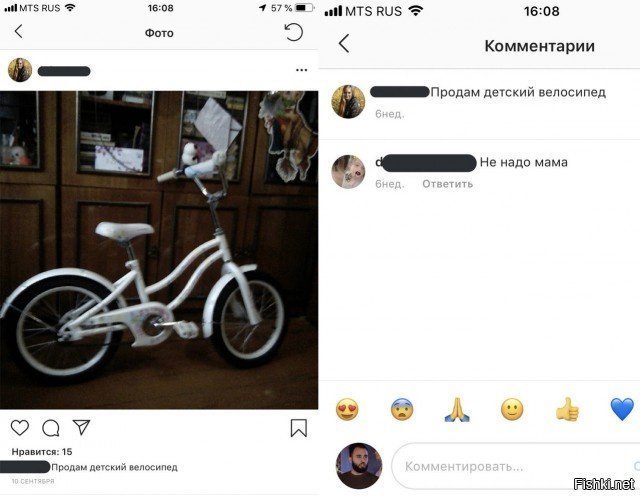This screenshot has width=640, height=496.
Task: Tap the white bicycle photo
Action: tap(159, 250)
